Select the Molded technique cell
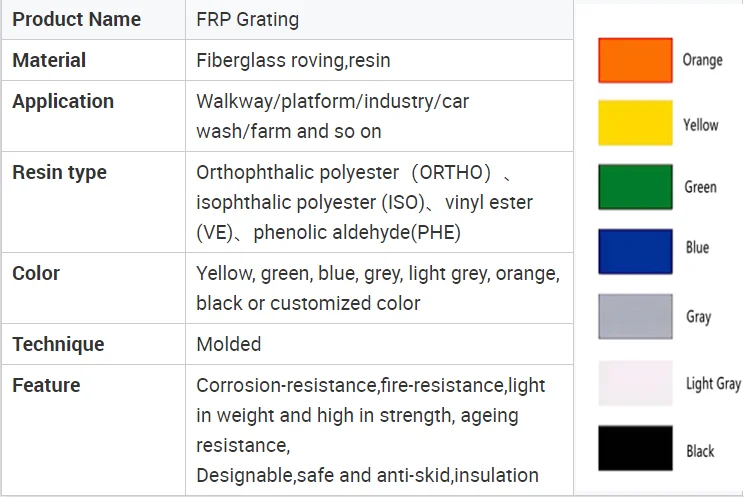Image resolution: width=744 pixels, height=497 pixels. [228, 344]
